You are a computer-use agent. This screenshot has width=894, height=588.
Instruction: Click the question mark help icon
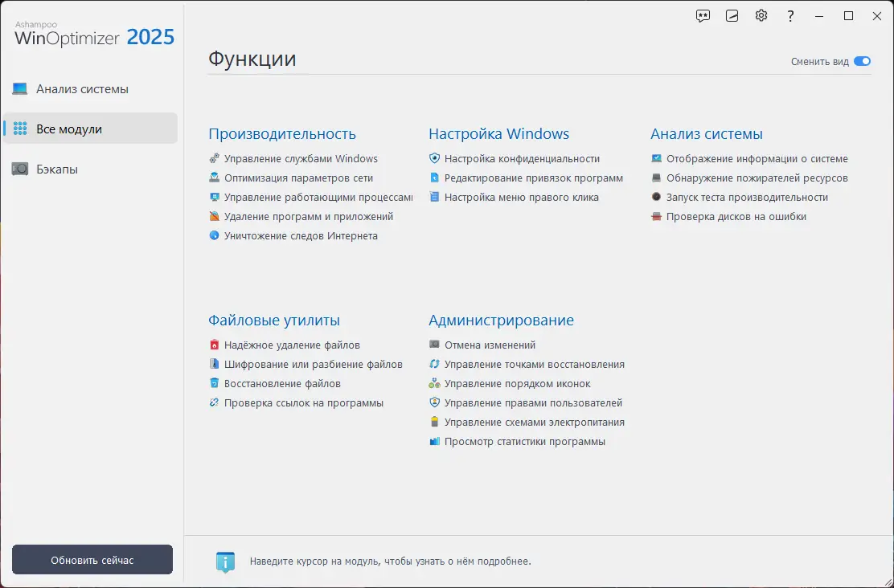(789, 15)
